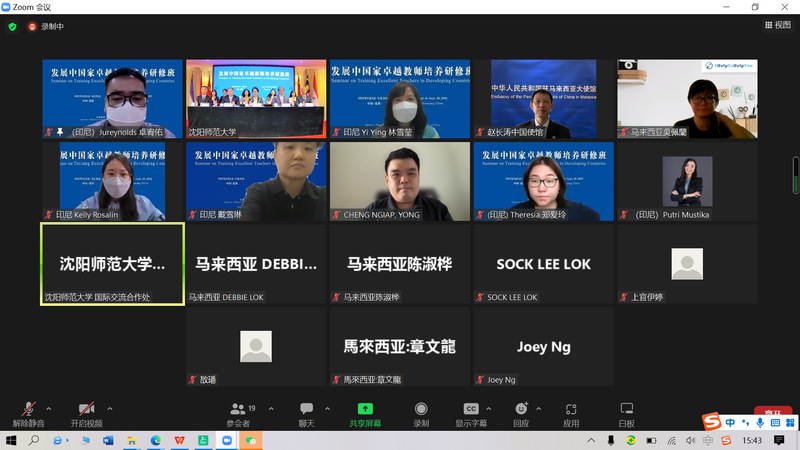Click the Record button icon
Image resolution: width=800 pixels, height=450 pixels.
[x=421, y=409]
